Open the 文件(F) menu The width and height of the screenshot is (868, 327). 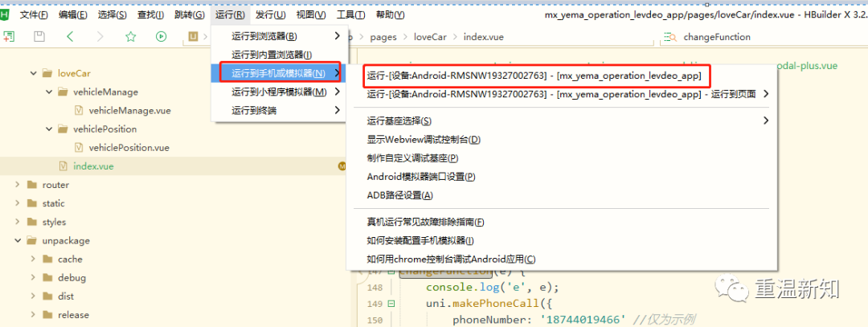pyautogui.click(x=34, y=15)
